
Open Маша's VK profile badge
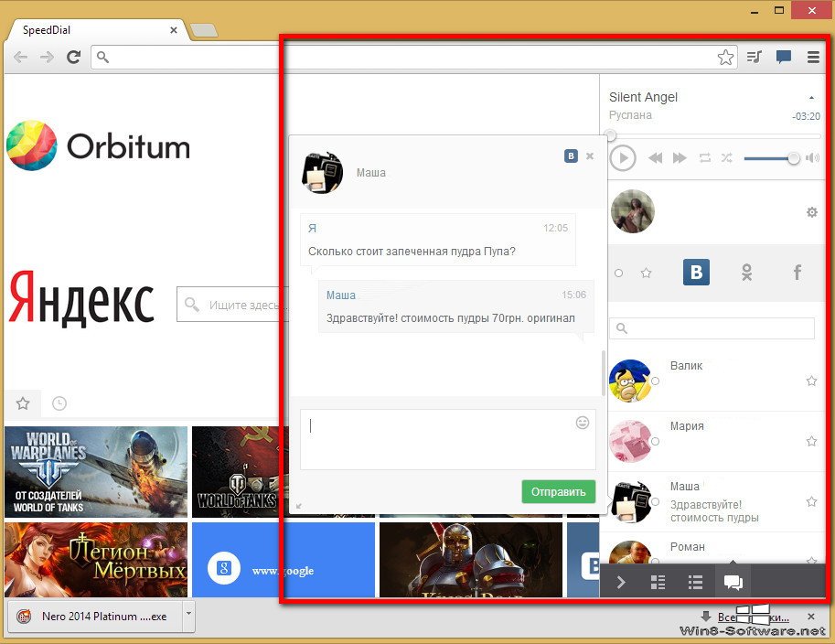pos(571,156)
